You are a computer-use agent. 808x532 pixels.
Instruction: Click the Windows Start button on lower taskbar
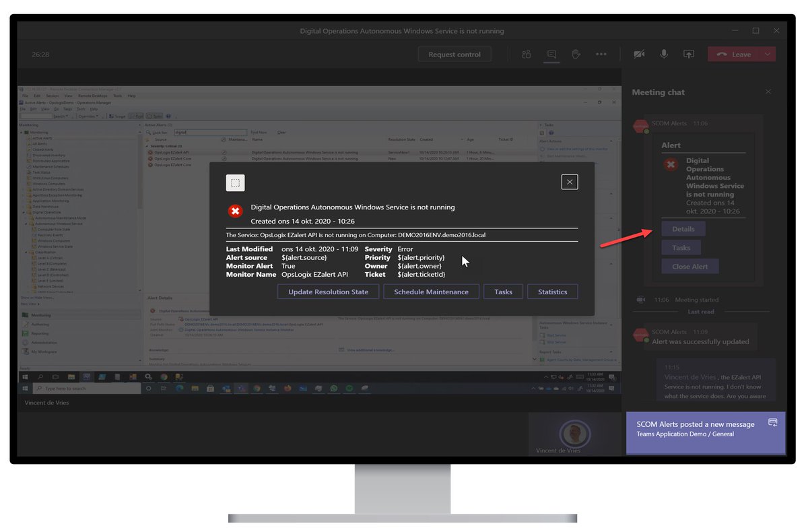(x=25, y=389)
